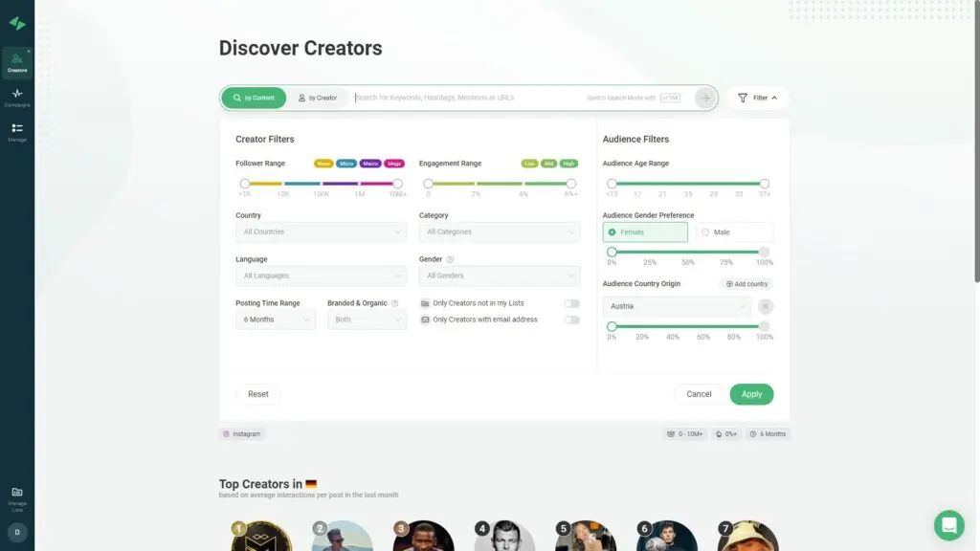
Task: Click the Apply button
Action: pyautogui.click(x=751, y=394)
